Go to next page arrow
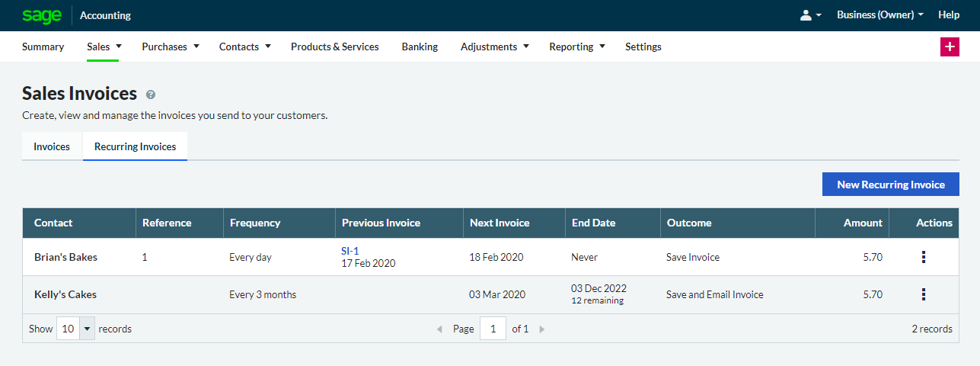 point(542,329)
